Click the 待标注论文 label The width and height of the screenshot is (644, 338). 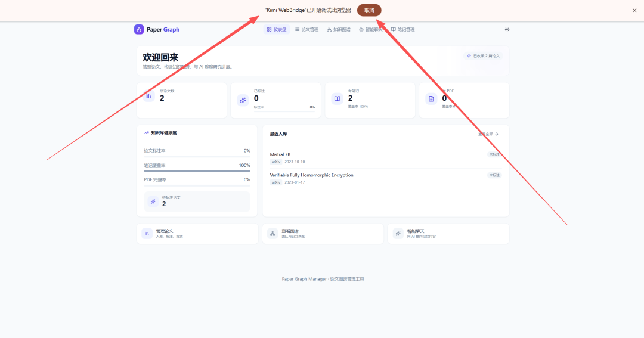click(x=171, y=197)
